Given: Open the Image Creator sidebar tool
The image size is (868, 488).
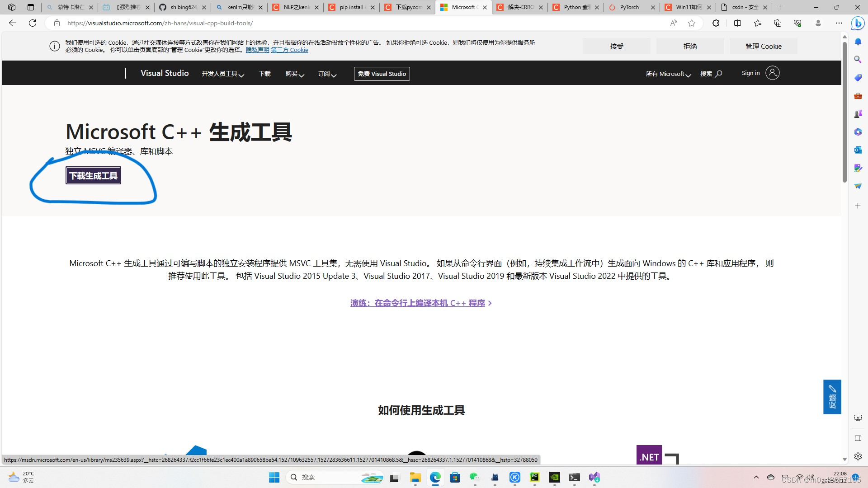Looking at the screenshot, I should tap(858, 168).
